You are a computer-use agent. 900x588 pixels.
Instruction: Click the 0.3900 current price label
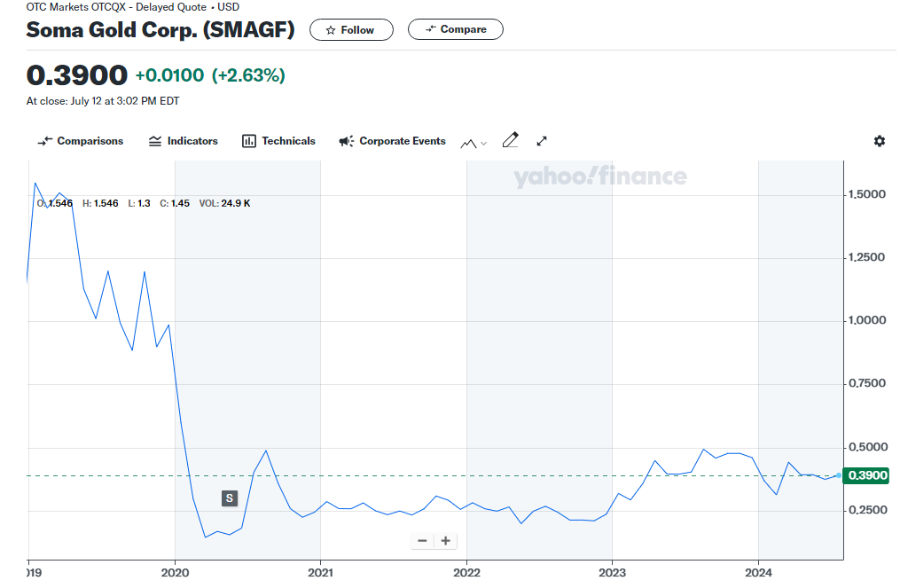click(x=865, y=475)
